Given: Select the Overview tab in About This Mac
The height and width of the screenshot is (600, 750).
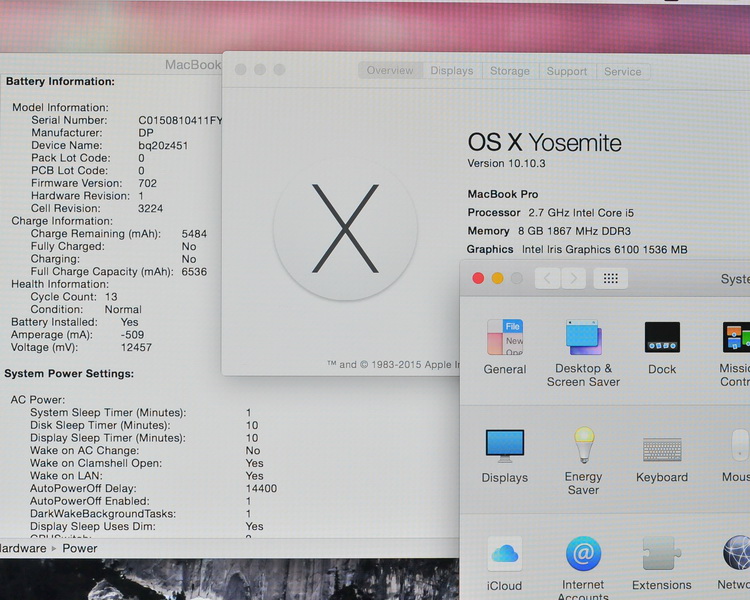Looking at the screenshot, I should click(390, 70).
